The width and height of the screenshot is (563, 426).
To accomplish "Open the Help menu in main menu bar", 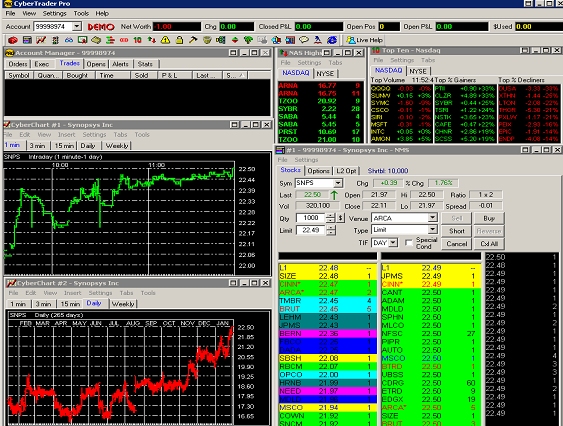I will click(102, 13).
